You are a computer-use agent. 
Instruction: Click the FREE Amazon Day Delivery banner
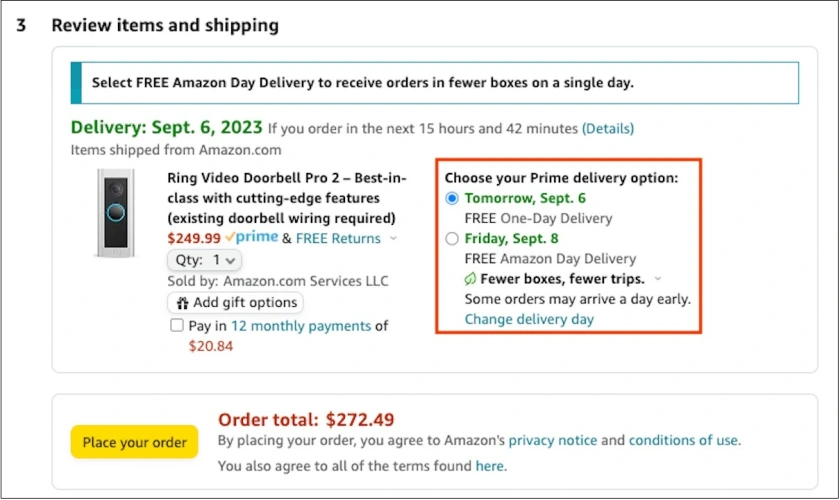[435, 83]
